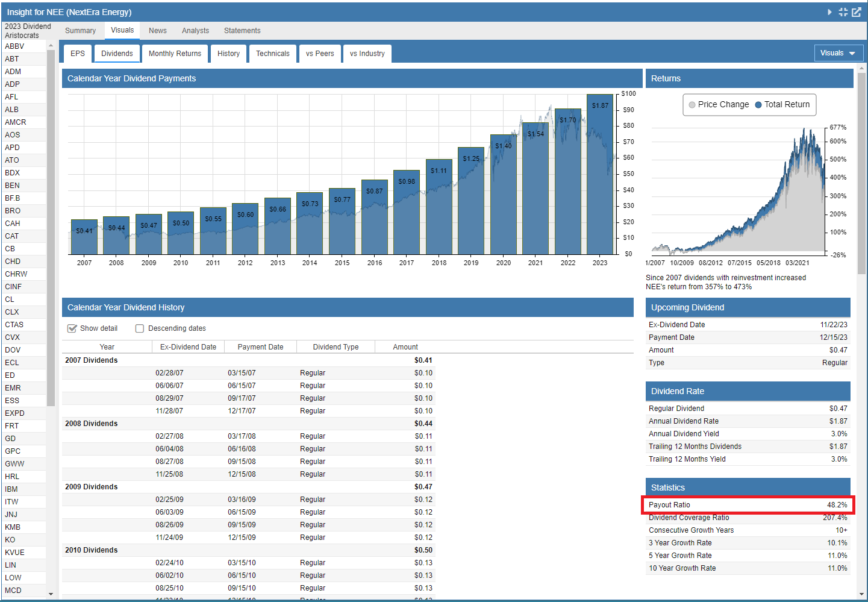Open the Analysts tab
The width and height of the screenshot is (868, 602).
point(196,31)
